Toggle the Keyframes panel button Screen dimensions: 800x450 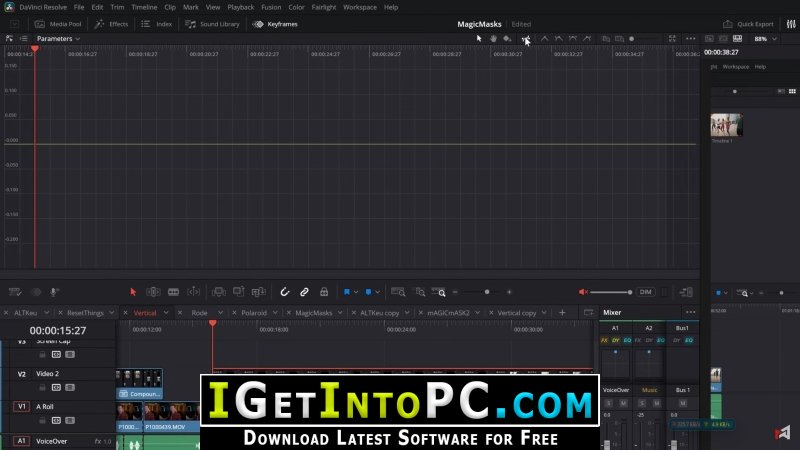click(x=276, y=24)
